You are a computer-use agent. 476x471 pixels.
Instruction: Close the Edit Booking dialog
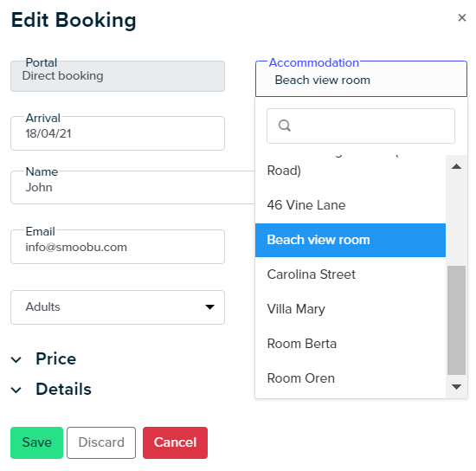tap(462, 18)
